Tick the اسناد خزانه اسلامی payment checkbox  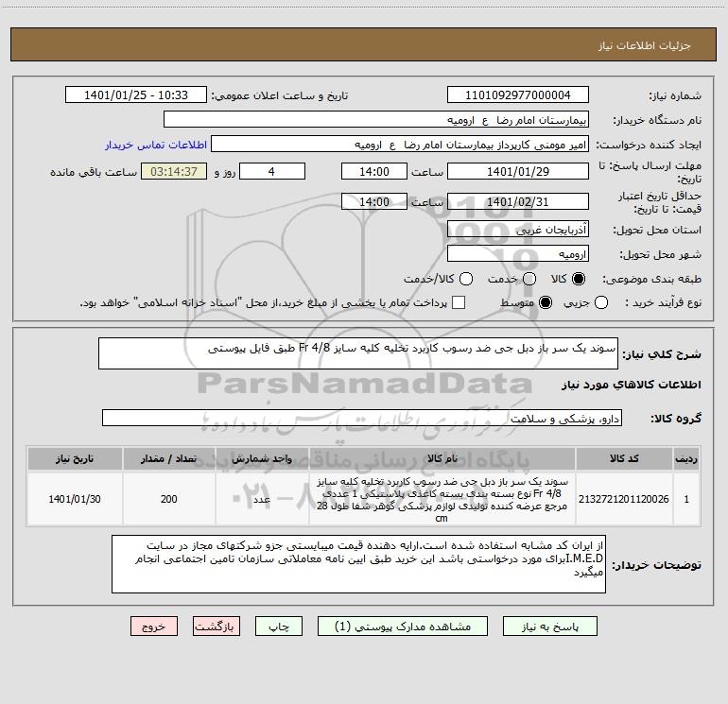pyautogui.click(x=459, y=302)
